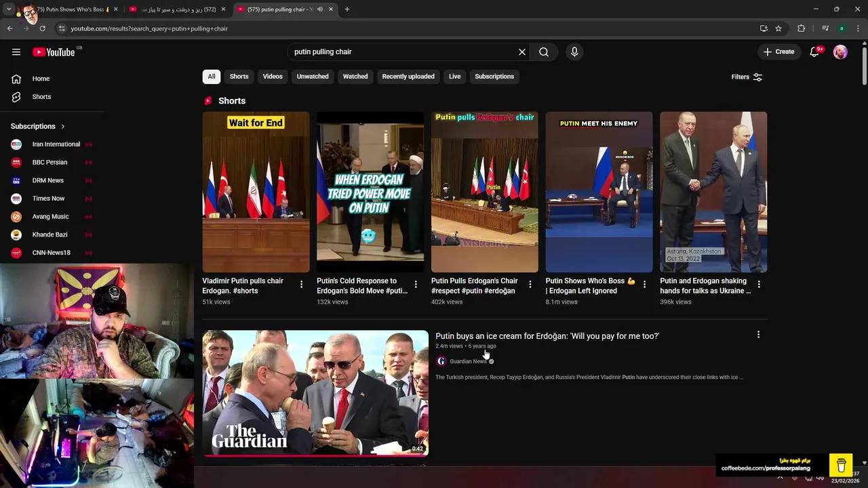This screenshot has width=868, height=488.
Task: Open the 'Putin buys an ice cream' video title
Action: coord(547,336)
